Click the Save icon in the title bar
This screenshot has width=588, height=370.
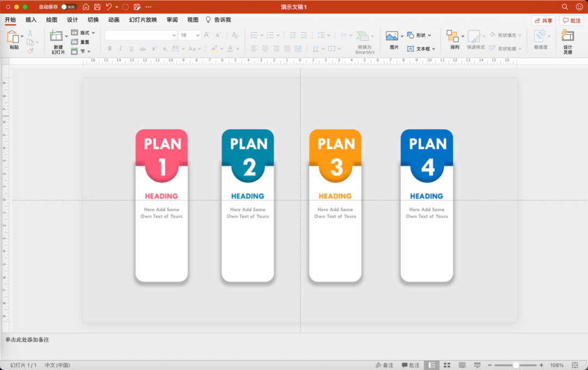pos(97,7)
